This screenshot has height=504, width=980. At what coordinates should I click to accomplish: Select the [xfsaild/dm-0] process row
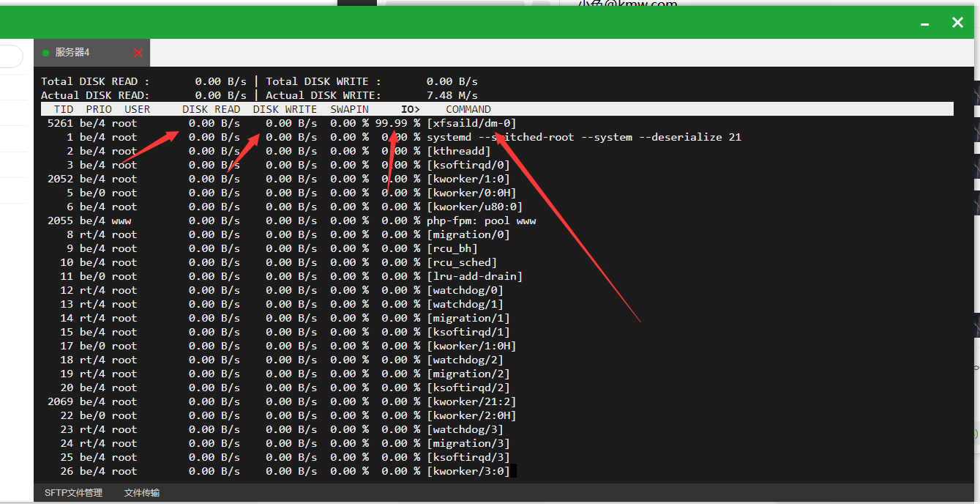click(x=498, y=123)
